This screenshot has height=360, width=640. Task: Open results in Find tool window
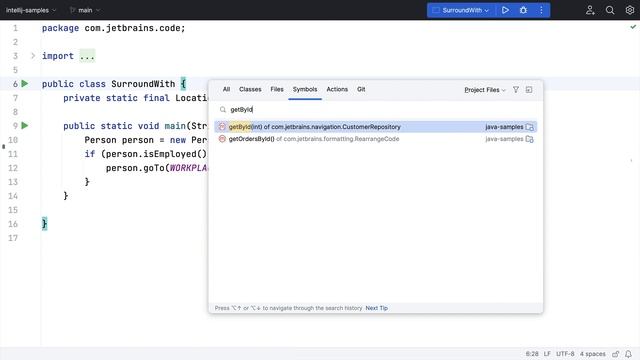(529, 89)
